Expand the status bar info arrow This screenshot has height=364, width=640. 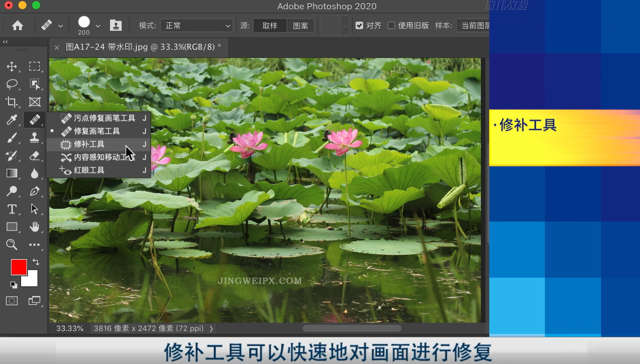coord(211,329)
